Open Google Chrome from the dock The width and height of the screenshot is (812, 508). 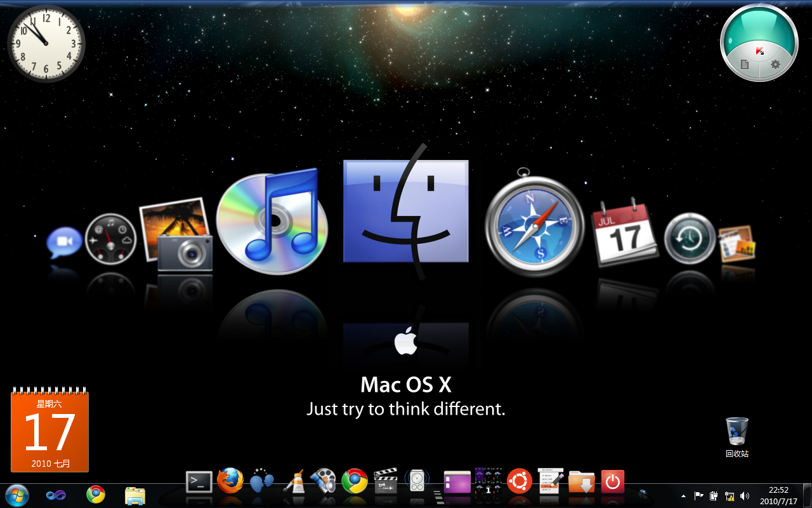click(355, 481)
